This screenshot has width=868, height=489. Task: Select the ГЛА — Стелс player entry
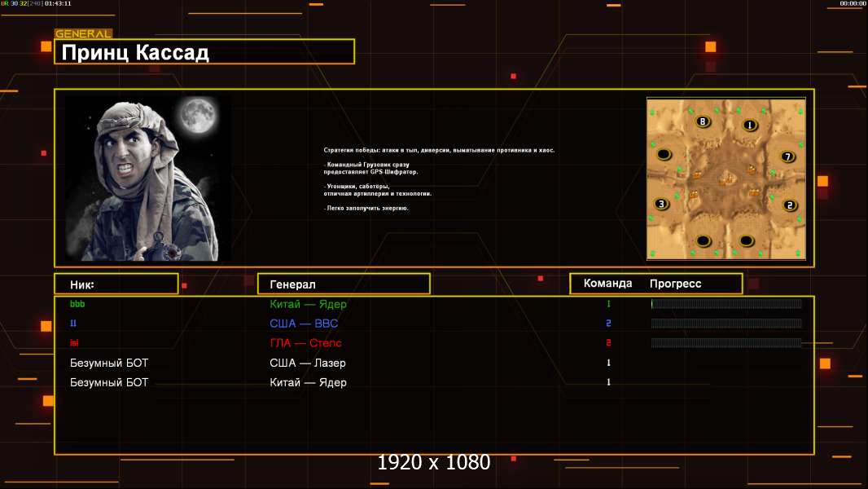click(305, 343)
